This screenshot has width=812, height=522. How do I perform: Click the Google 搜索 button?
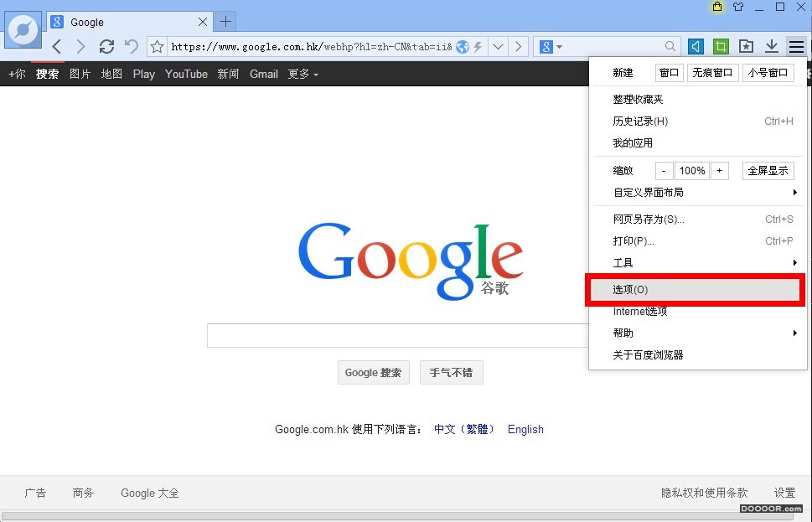(374, 372)
